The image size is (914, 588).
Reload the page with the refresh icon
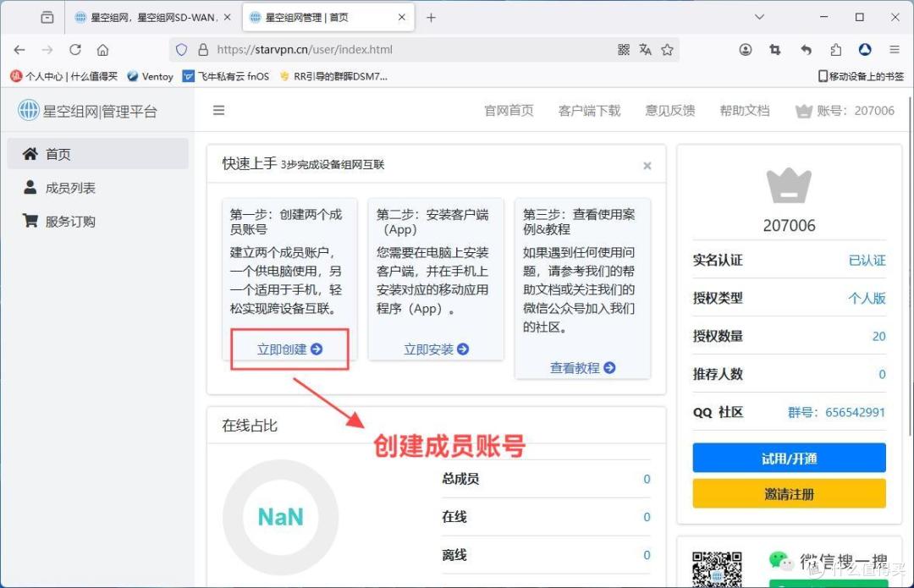(x=75, y=50)
